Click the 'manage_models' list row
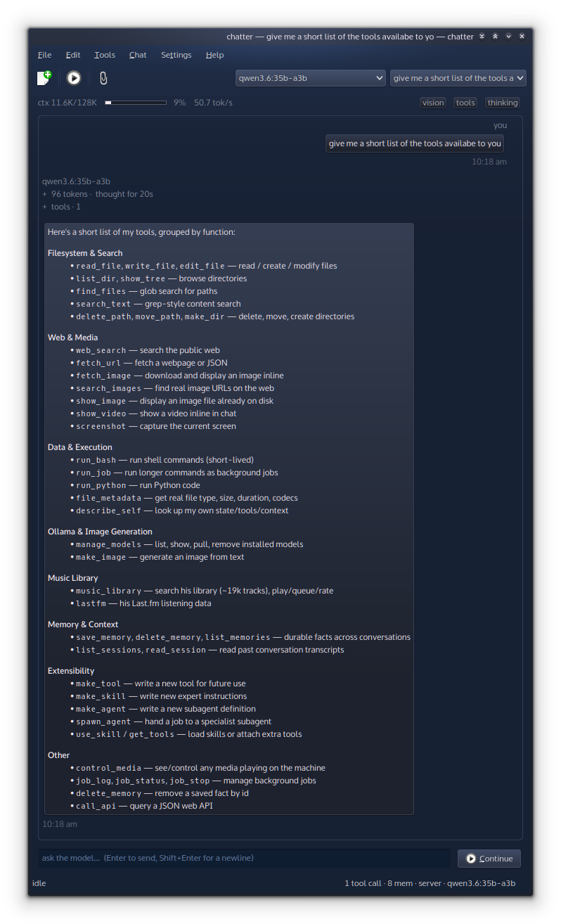The width and height of the screenshot is (561, 924). pos(187,544)
